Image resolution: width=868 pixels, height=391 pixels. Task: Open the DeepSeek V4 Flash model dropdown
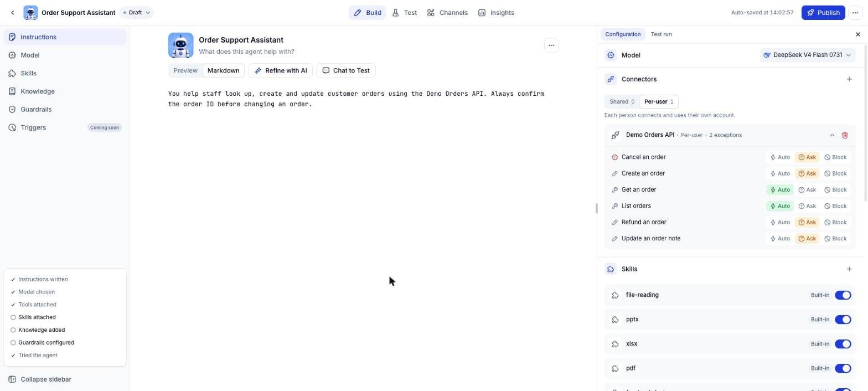pyautogui.click(x=807, y=55)
